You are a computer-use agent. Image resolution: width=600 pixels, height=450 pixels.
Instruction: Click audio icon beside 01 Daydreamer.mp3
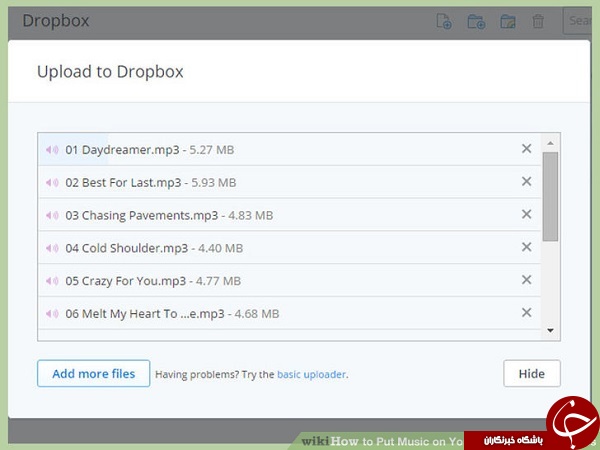52,150
